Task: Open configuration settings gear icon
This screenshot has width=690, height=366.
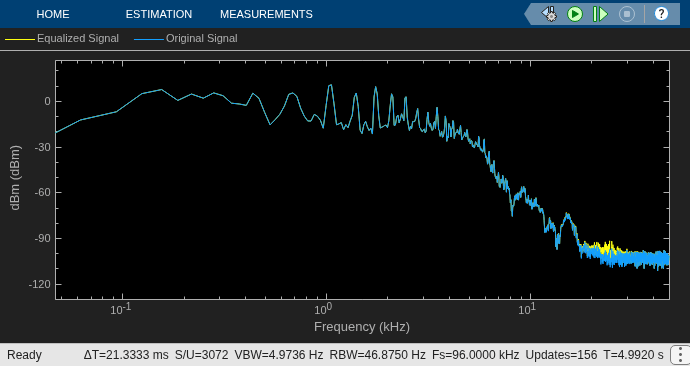Action: tap(549, 14)
